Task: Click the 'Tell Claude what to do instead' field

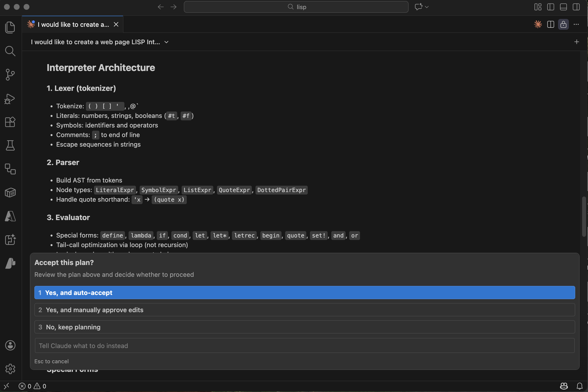Action: click(305, 346)
